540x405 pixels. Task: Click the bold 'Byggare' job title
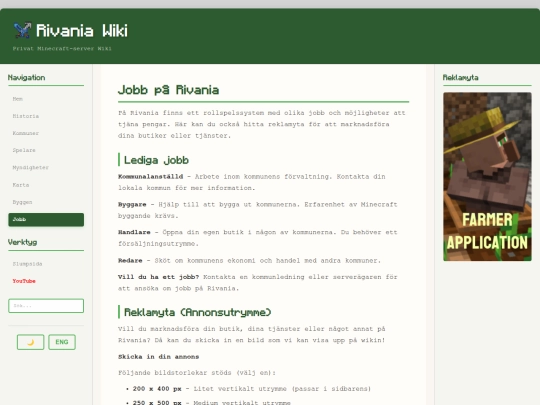[132, 205]
